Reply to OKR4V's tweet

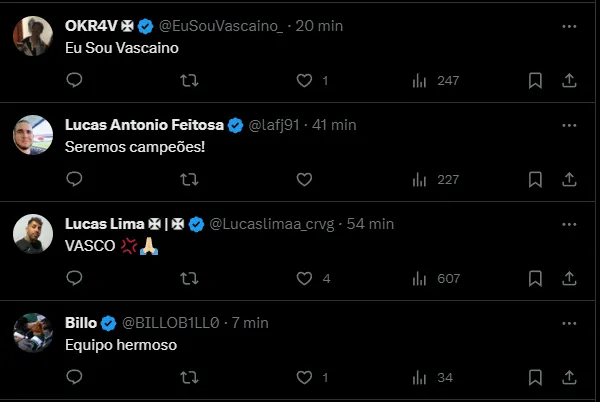(74, 80)
